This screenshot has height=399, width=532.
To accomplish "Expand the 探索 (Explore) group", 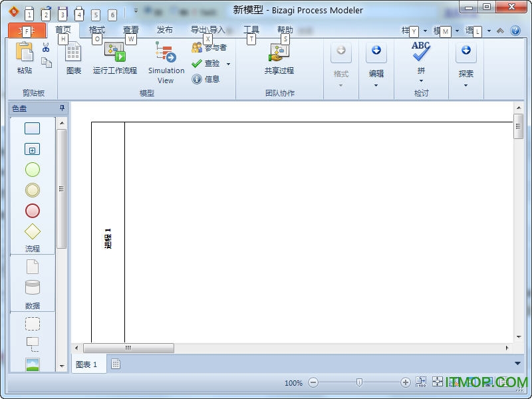I will (x=466, y=65).
